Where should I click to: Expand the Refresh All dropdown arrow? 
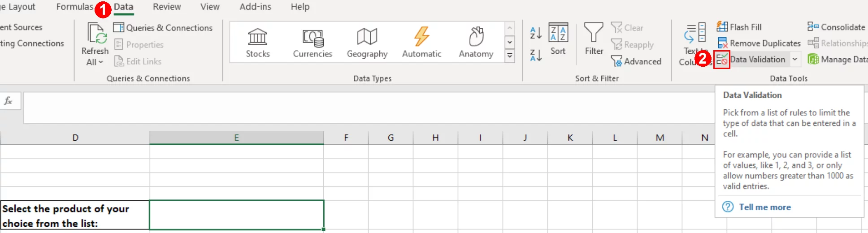coord(101,62)
